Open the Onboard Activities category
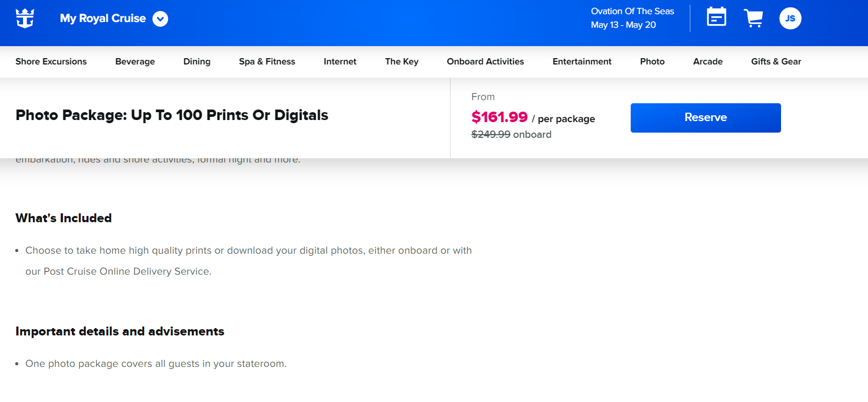 (x=485, y=61)
